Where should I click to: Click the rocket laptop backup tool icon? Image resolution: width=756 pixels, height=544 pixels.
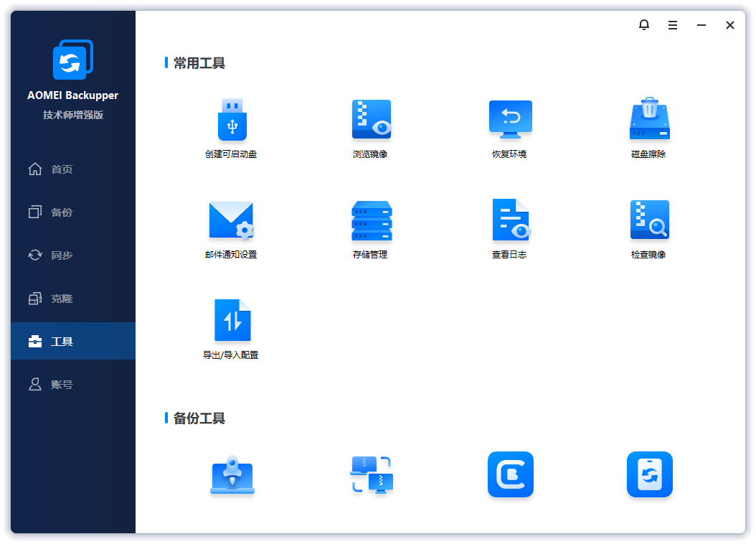(x=232, y=474)
